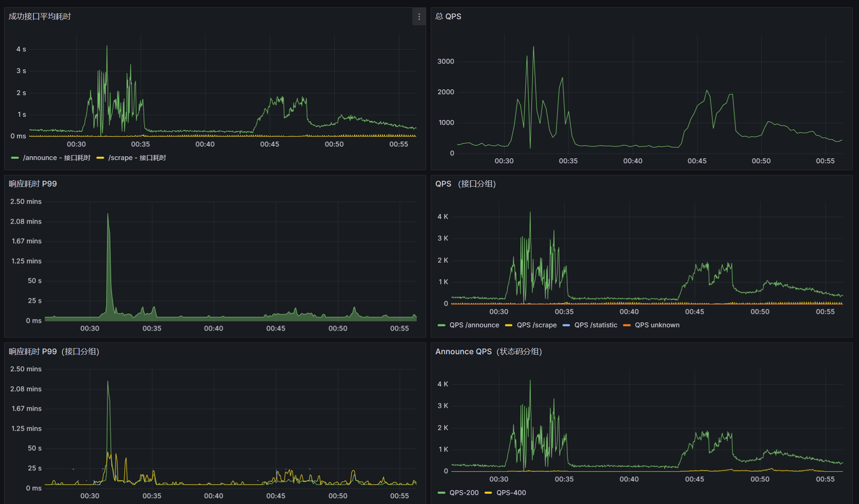
Task: Click the 成功接口平均耗时 panel title
Action: tap(40, 17)
